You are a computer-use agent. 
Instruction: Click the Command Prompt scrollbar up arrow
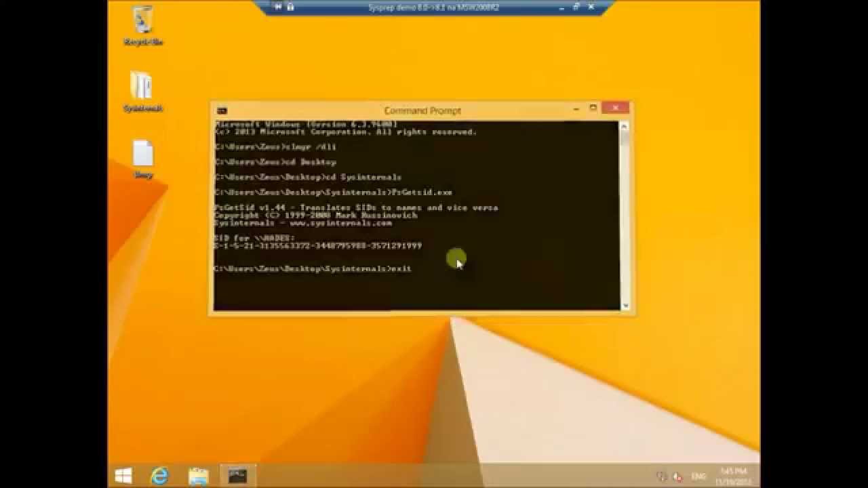(625, 125)
